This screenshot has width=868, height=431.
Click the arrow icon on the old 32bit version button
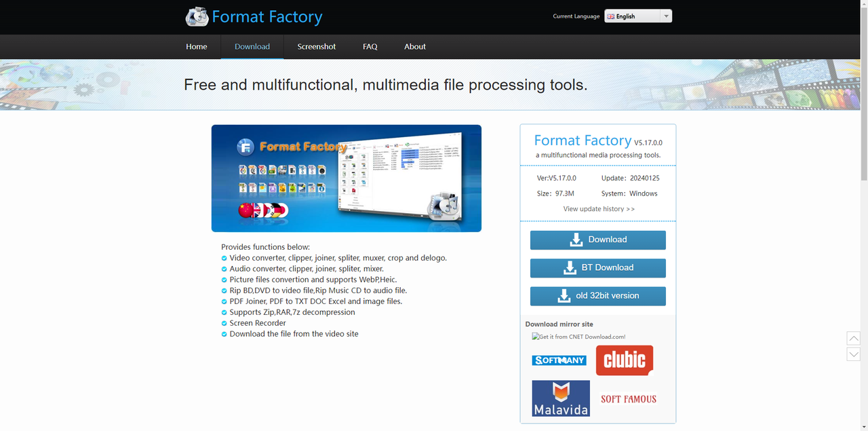(x=564, y=296)
